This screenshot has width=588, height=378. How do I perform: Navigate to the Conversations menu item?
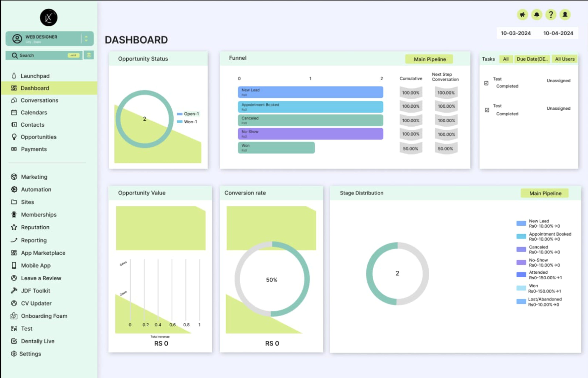39,100
